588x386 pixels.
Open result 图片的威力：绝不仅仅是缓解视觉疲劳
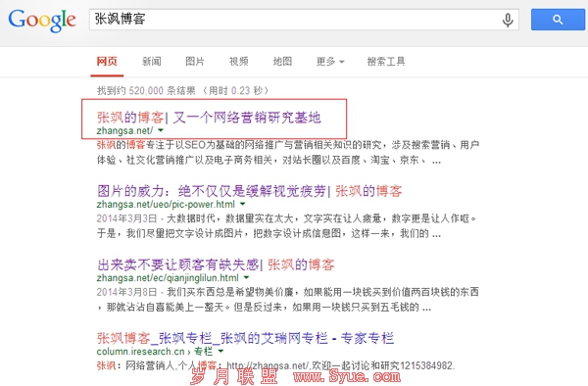pyautogui.click(x=249, y=191)
